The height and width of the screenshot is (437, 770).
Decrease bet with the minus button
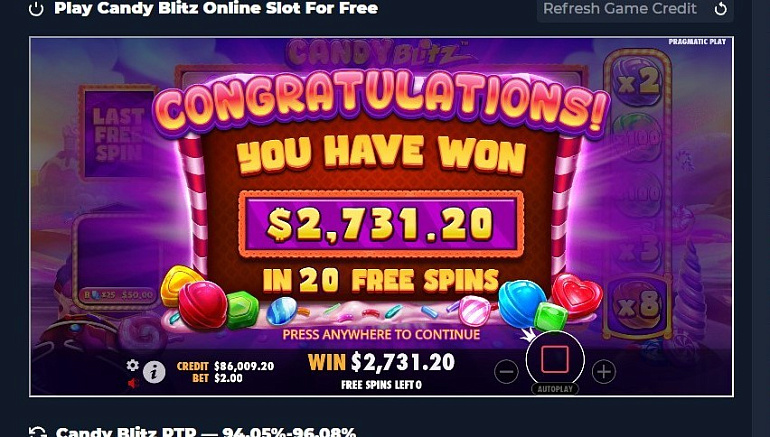pyautogui.click(x=506, y=372)
